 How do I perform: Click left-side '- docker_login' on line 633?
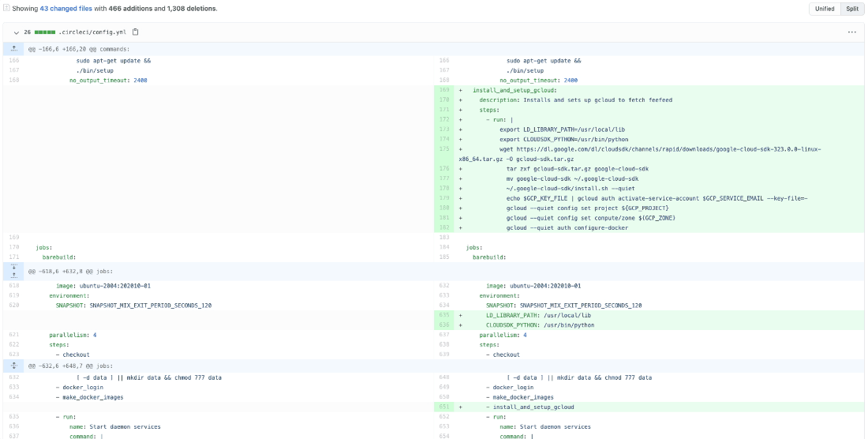click(79, 387)
